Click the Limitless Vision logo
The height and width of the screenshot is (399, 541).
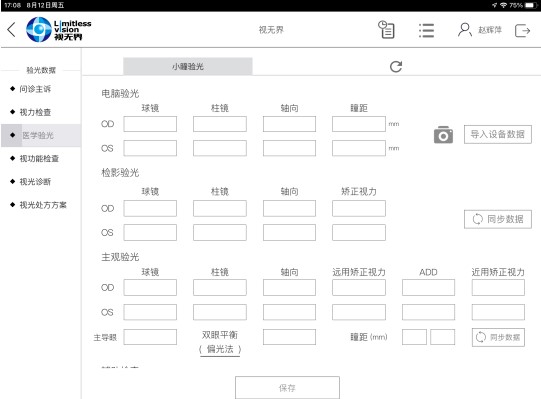59,30
